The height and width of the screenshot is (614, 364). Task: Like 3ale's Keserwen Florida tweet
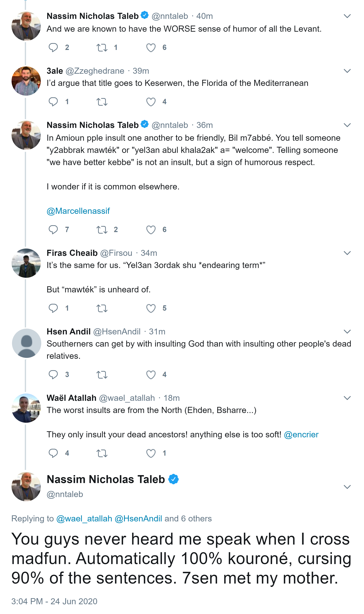(151, 102)
